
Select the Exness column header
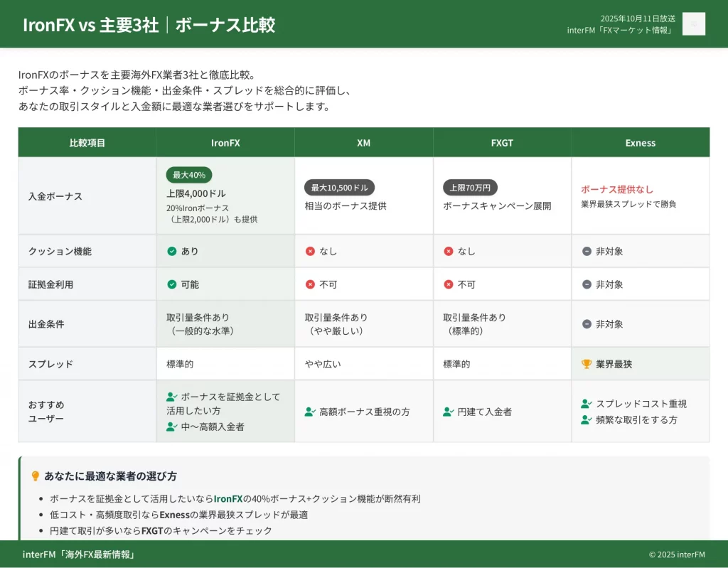coord(640,143)
